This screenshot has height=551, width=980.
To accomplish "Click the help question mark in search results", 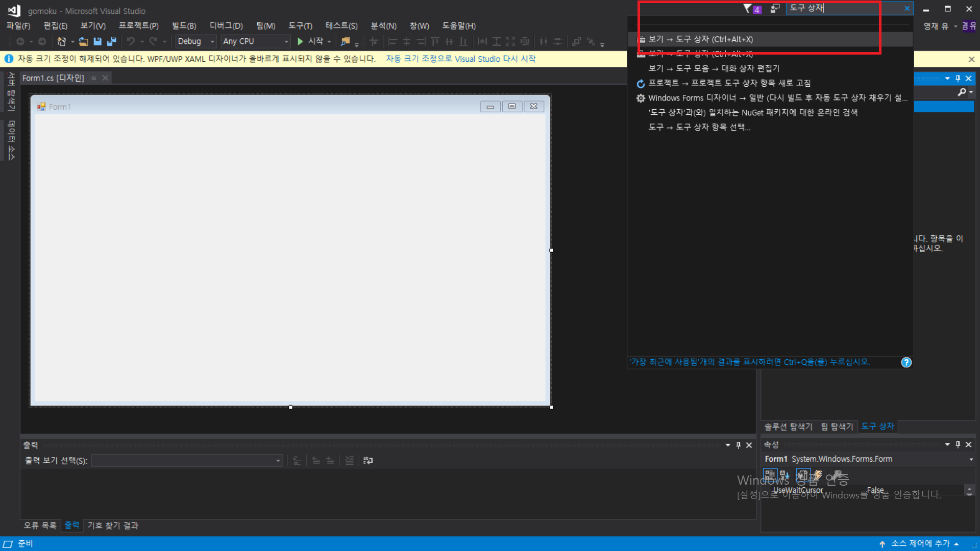I will click(906, 362).
